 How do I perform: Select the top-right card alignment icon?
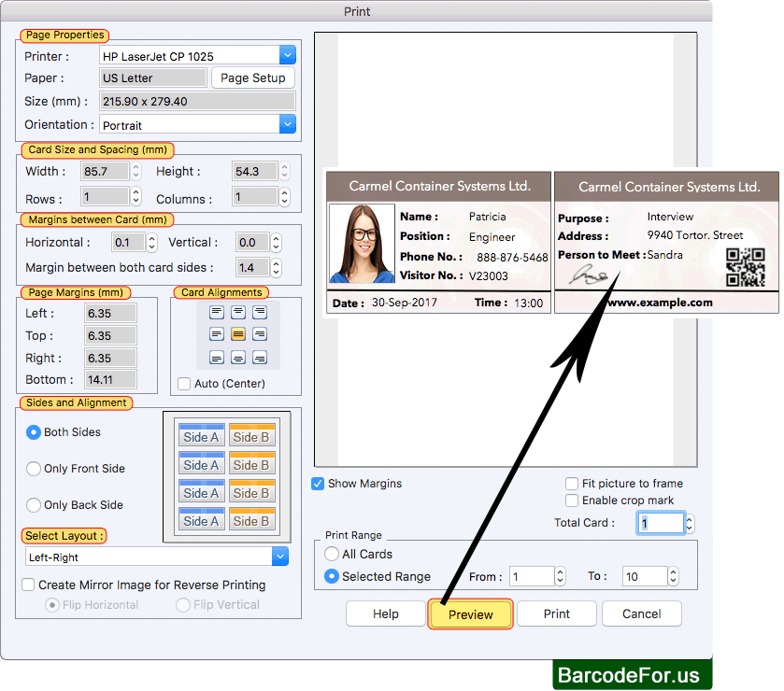[x=259, y=312]
